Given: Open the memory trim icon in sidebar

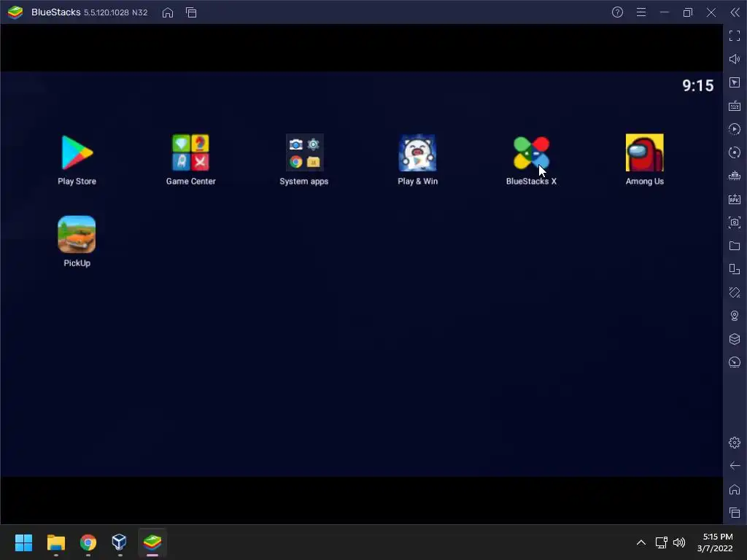Looking at the screenshot, I should (735, 176).
